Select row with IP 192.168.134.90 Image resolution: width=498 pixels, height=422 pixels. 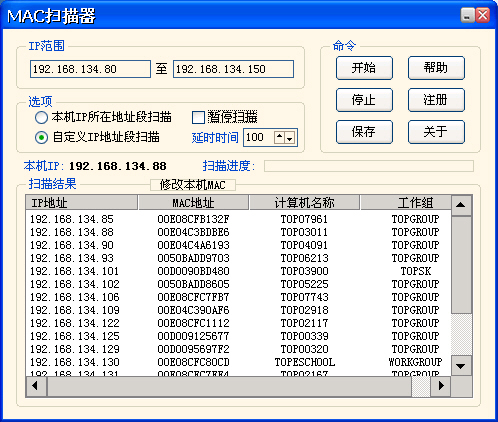(238, 245)
